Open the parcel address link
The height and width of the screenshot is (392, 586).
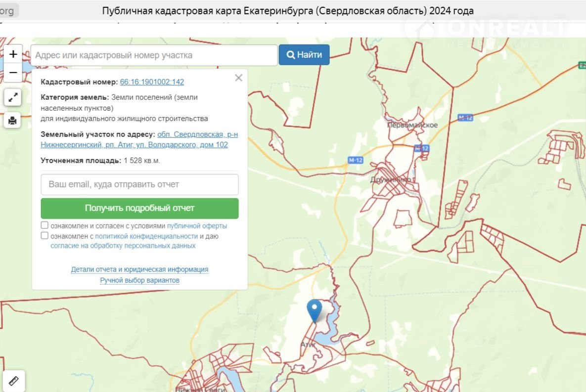pos(135,140)
